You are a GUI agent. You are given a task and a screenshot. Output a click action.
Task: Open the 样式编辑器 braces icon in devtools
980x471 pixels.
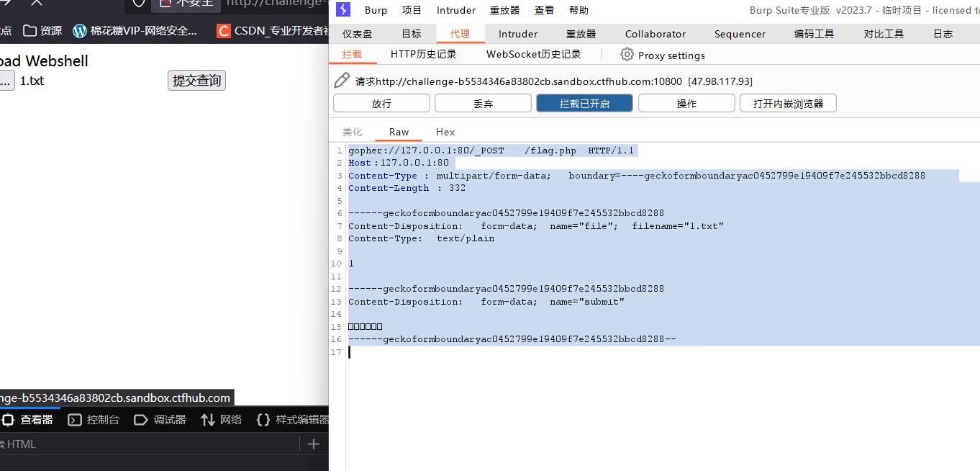point(263,420)
